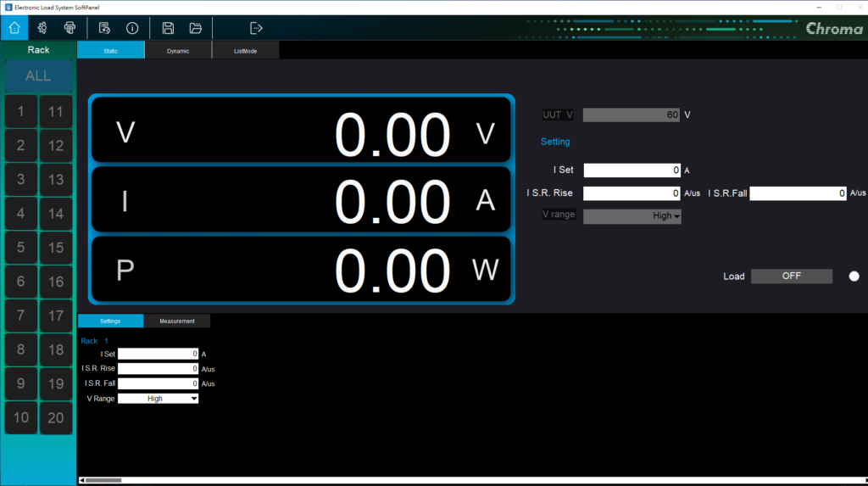Image resolution: width=868 pixels, height=486 pixels.
Task: Click Rack 1 I S.R. Rise field
Action: (159, 368)
